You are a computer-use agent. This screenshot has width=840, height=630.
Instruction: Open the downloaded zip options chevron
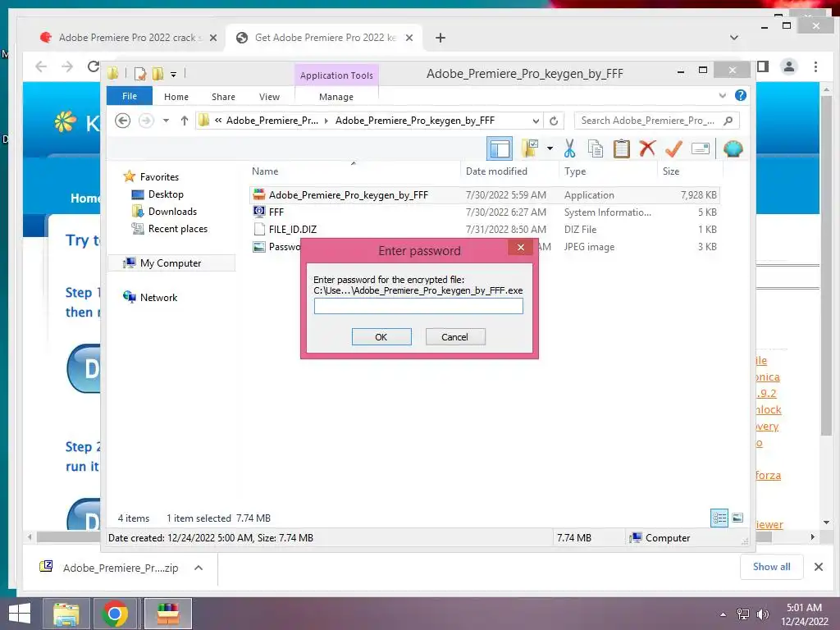tap(199, 568)
